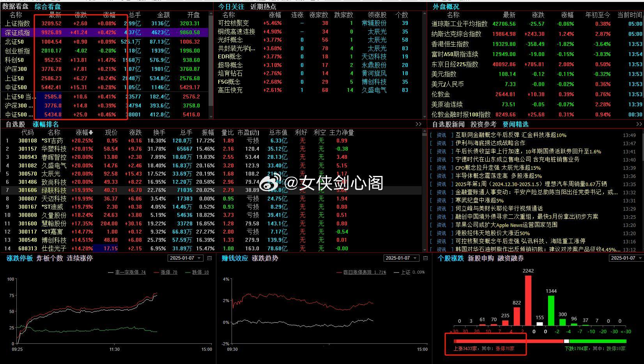
Task: Switch to the 炸板个数 tab
Action: pyautogui.click(x=50, y=258)
